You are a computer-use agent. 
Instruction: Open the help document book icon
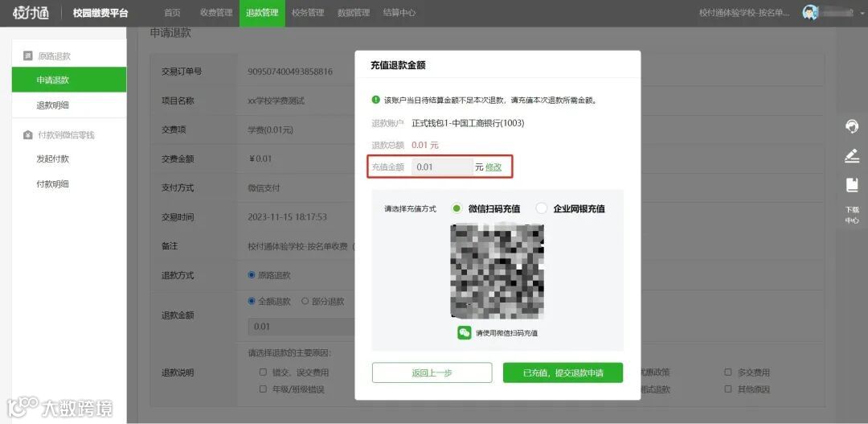(x=852, y=184)
